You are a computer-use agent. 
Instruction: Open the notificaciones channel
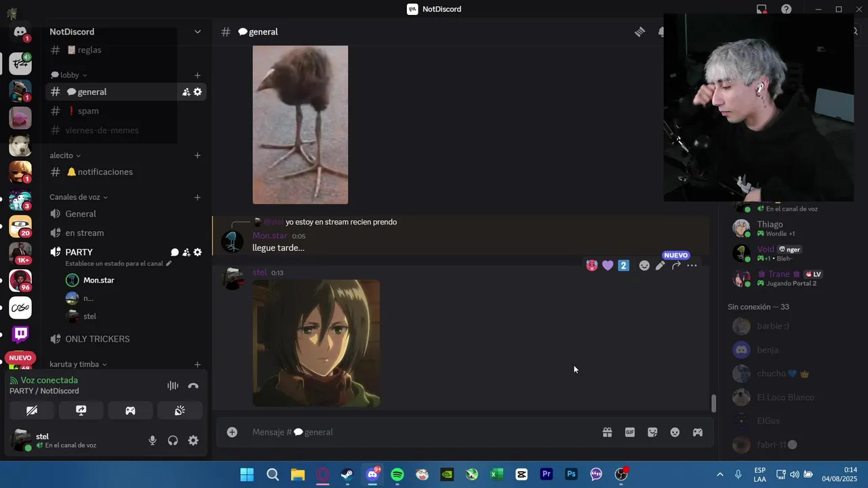[x=125, y=172]
